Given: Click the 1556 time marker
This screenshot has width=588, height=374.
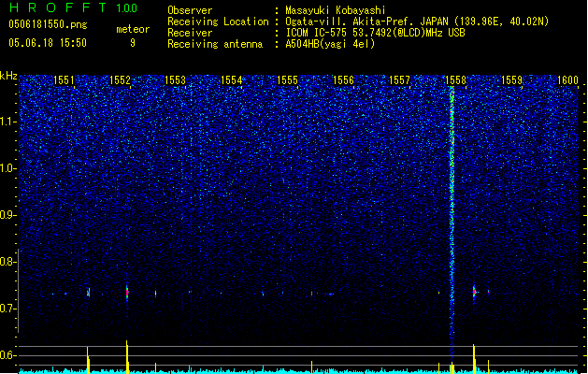Looking at the screenshot, I should tap(343, 79).
